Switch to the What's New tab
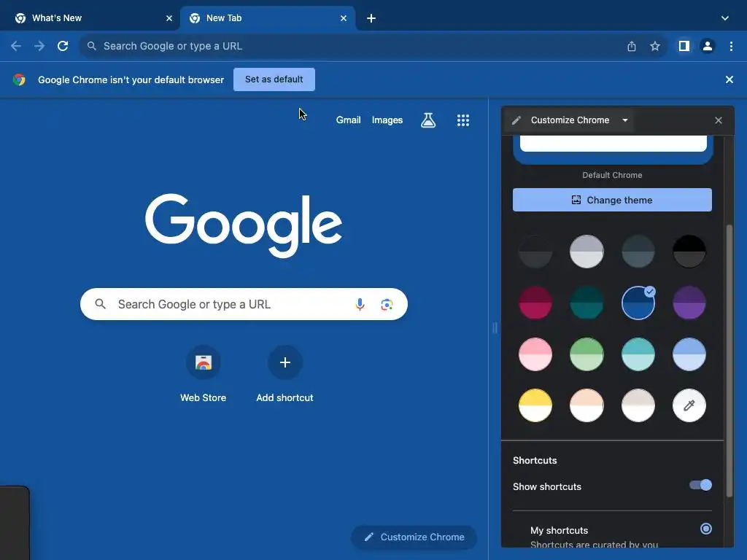The image size is (747, 560). [90, 18]
